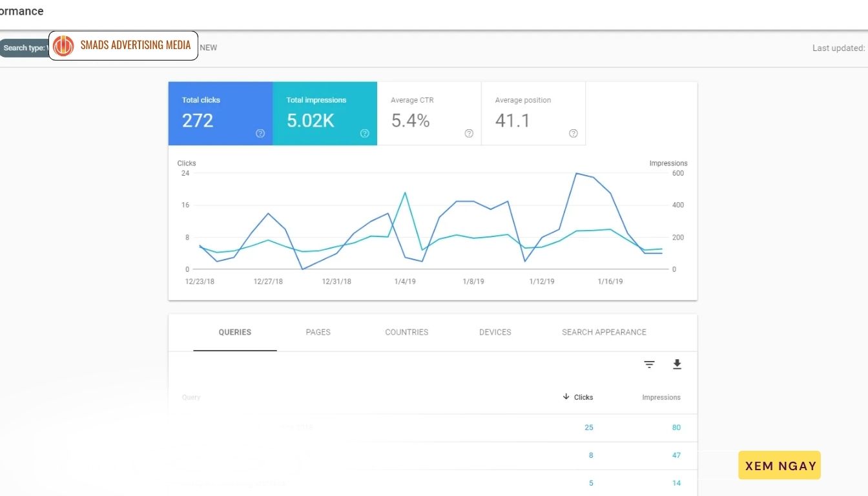Open the SEARCH APPEARANCE tab
The image size is (868, 496).
click(x=603, y=332)
